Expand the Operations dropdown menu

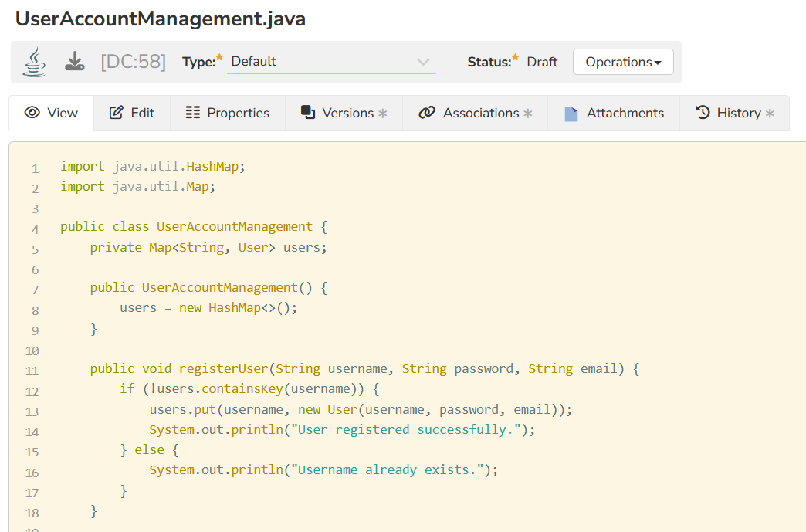pyautogui.click(x=622, y=62)
